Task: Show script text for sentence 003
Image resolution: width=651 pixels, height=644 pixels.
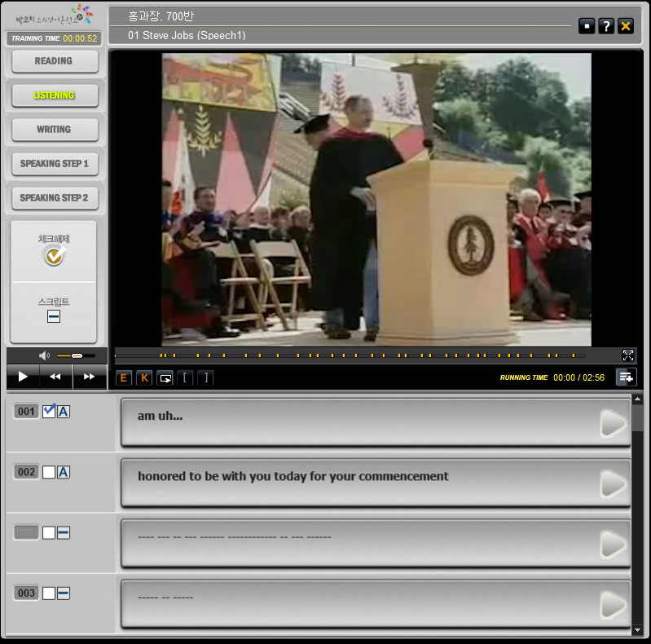Action: tap(64, 593)
